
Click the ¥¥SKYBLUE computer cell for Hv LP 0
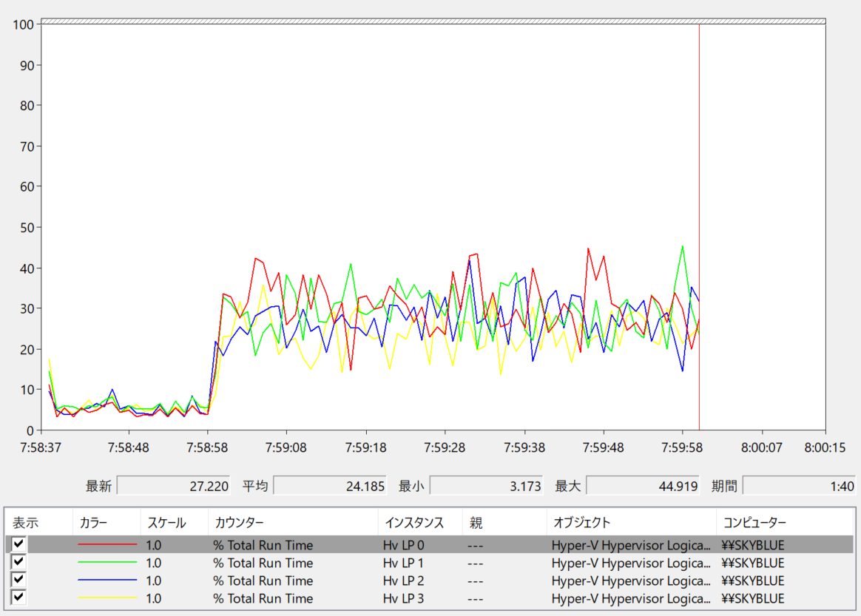pos(753,545)
